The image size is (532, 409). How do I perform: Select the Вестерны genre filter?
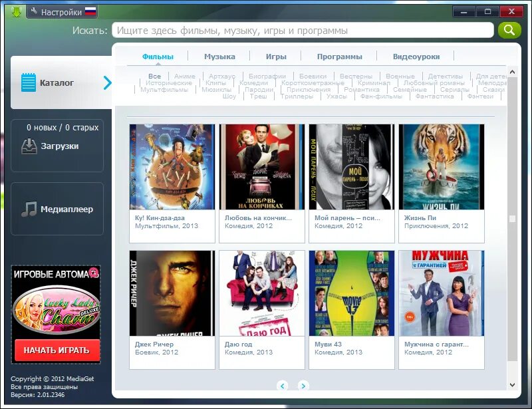click(x=356, y=76)
